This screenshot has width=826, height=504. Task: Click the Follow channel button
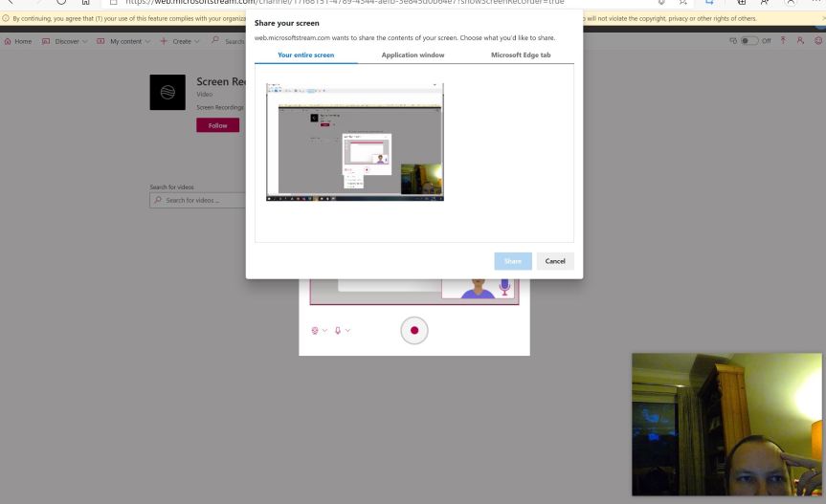217,125
